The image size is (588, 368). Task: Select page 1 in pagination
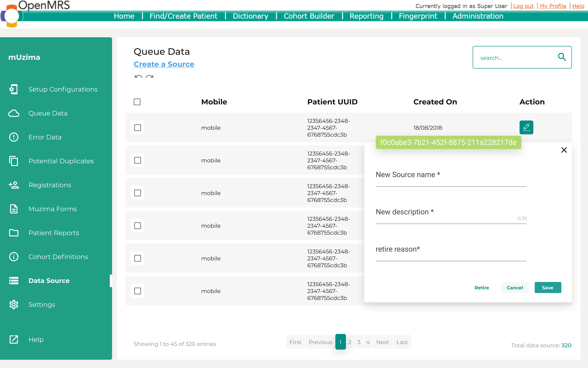pyautogui.click(x=340, y=342)
